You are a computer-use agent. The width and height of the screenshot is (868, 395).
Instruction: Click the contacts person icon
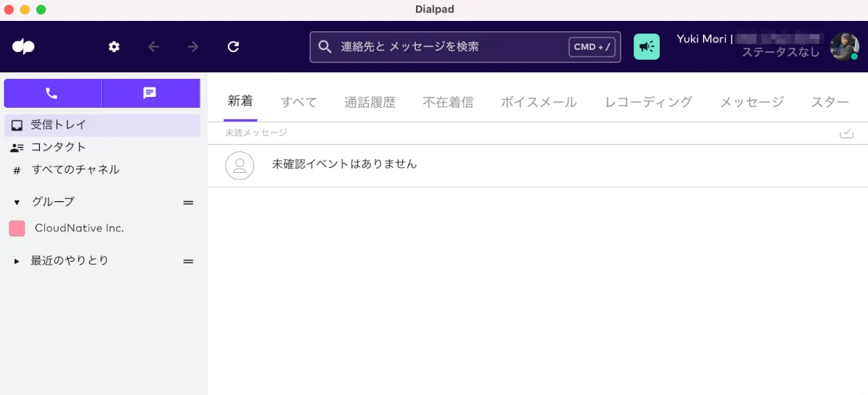[17, 148]
